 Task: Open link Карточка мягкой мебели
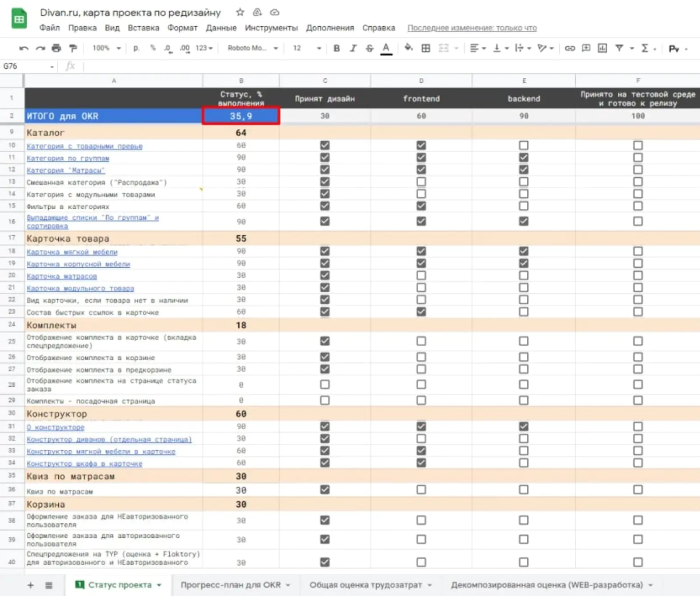point(72,252)
